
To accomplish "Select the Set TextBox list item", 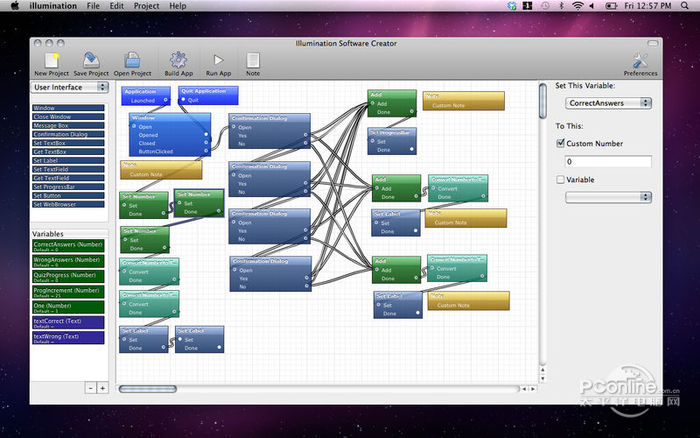I will 68,143.
